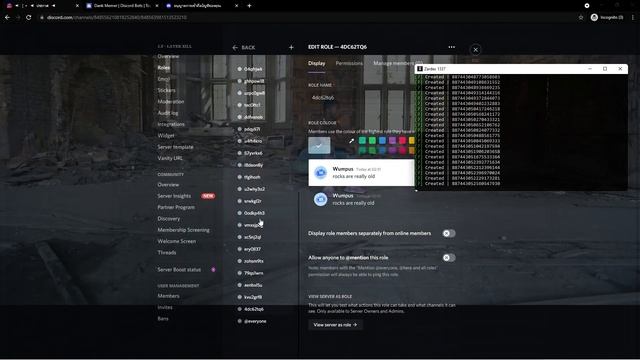Open the Vanity URL entry
The image size is (640, 360).
170,158
